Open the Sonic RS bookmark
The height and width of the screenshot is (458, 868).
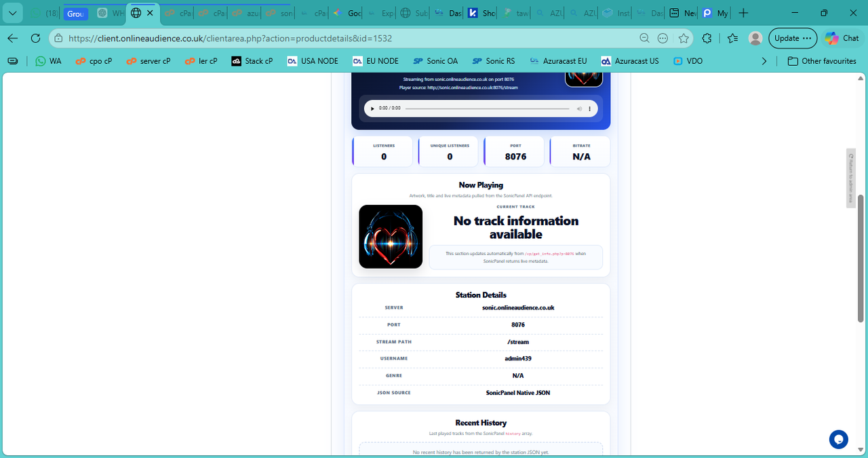[x=494, y=61]
